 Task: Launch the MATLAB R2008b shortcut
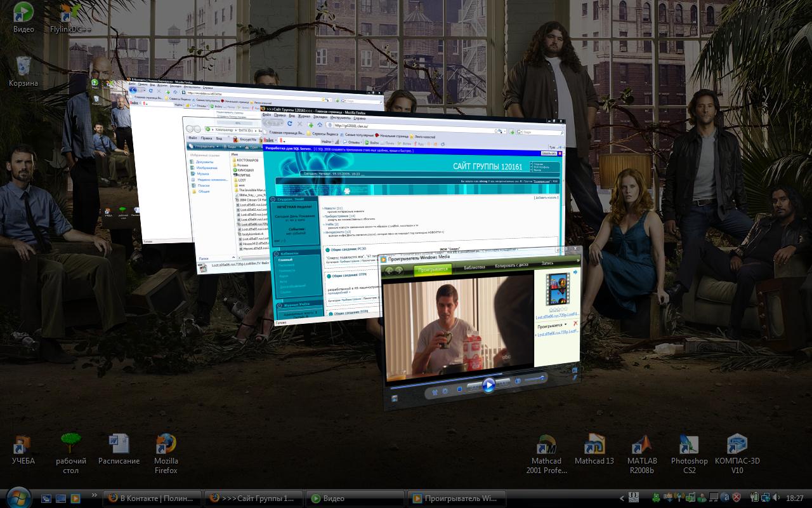(x=641, y=454)
